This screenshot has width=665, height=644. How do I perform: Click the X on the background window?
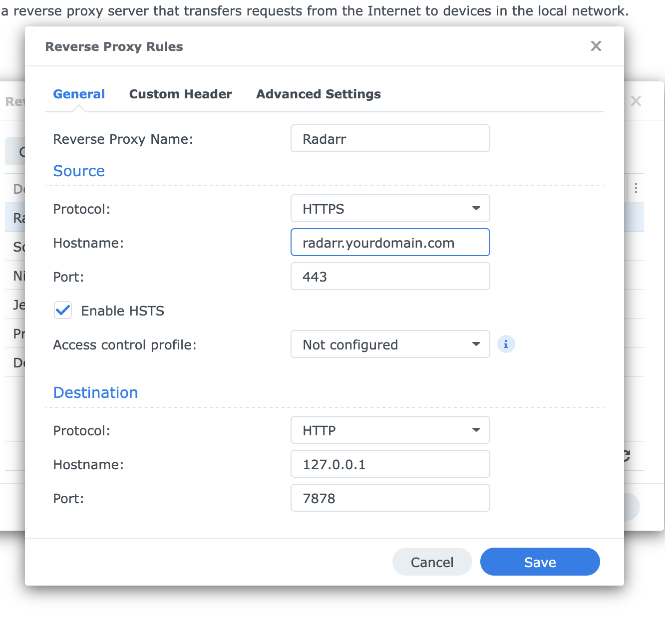(x=636, y=101)
